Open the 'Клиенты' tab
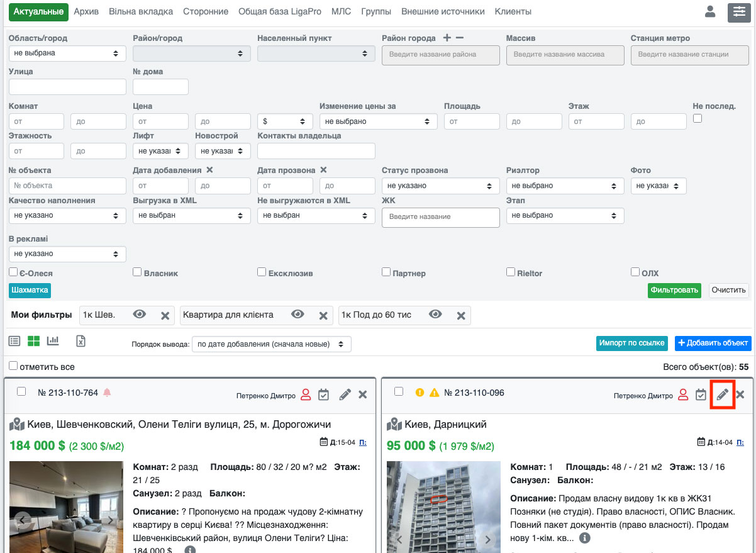756x553 pixels. click(x=513, y=11)
